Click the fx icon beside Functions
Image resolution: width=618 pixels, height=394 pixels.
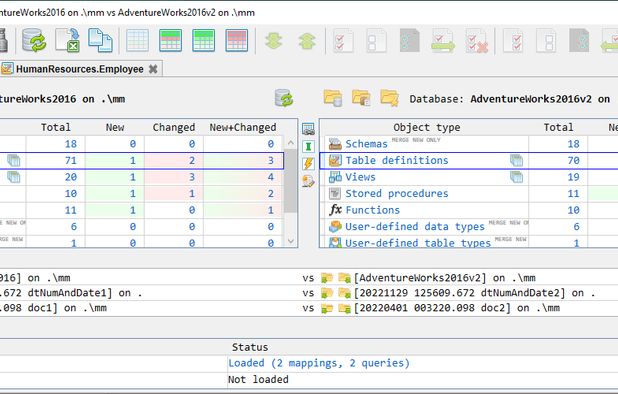(x=335, y=210)
